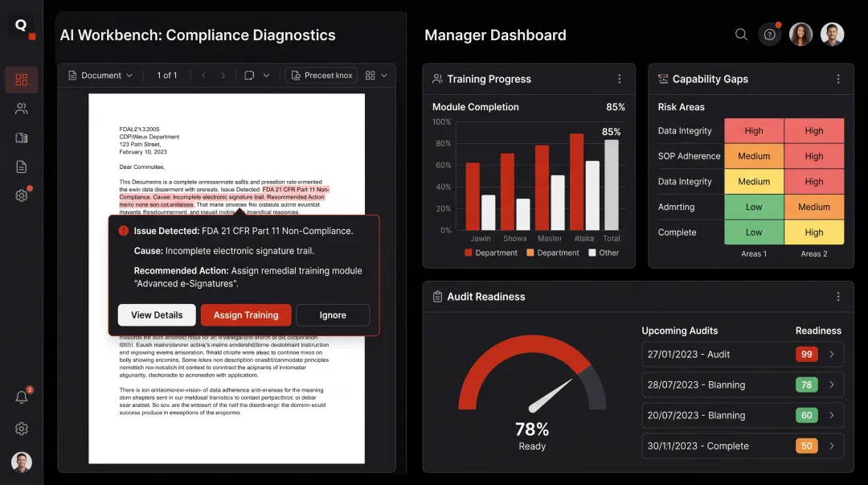Open the help question mark icon

pyautogui.click(x=769, y=35)
